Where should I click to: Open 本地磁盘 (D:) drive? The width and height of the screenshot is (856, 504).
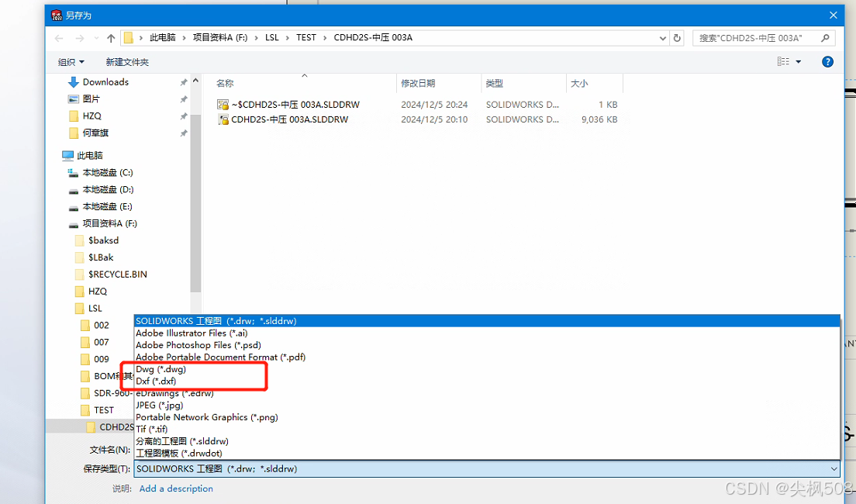click(108, 189)
